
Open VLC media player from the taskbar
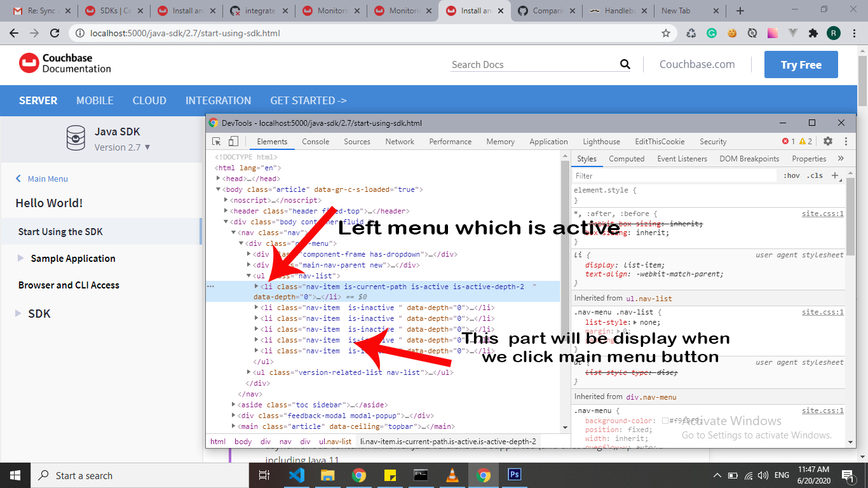(x=452, y=475)
